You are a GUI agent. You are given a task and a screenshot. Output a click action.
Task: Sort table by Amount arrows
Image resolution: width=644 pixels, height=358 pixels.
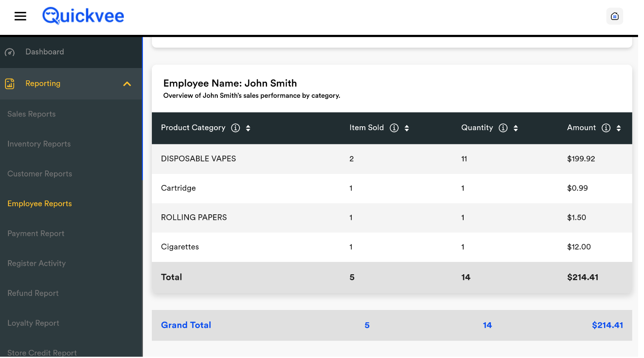618,128
